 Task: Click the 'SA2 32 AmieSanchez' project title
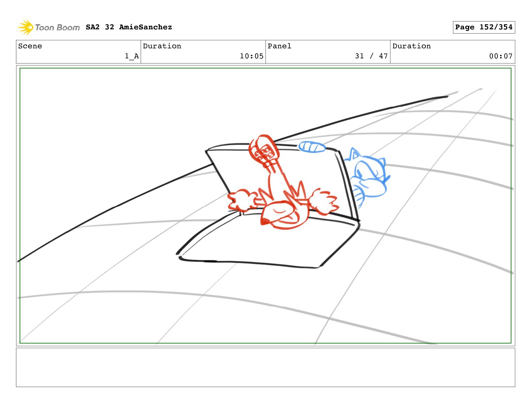click(x=129, y=27)
